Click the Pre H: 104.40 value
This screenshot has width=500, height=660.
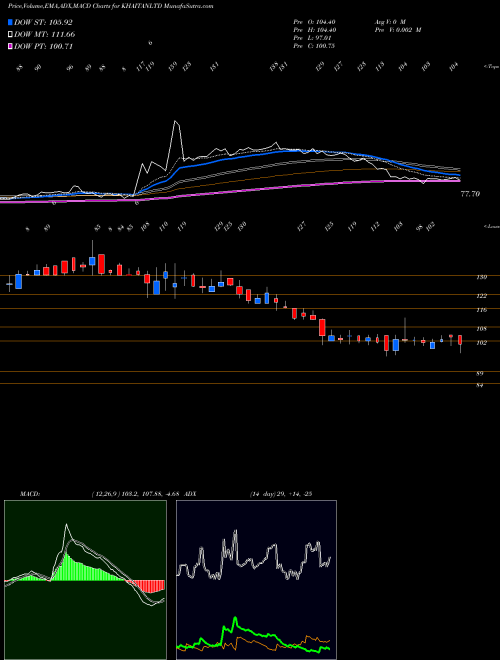(314, 30)
